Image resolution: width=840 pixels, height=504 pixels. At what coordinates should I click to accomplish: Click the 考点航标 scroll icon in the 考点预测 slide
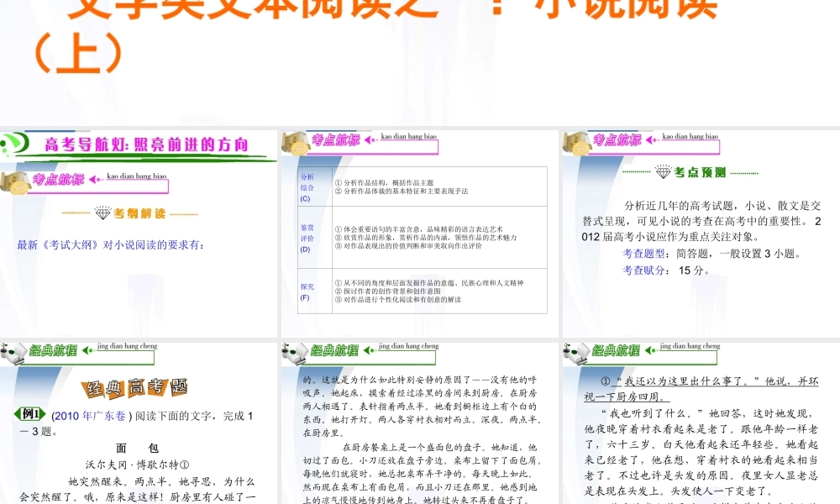pos(576,143)
